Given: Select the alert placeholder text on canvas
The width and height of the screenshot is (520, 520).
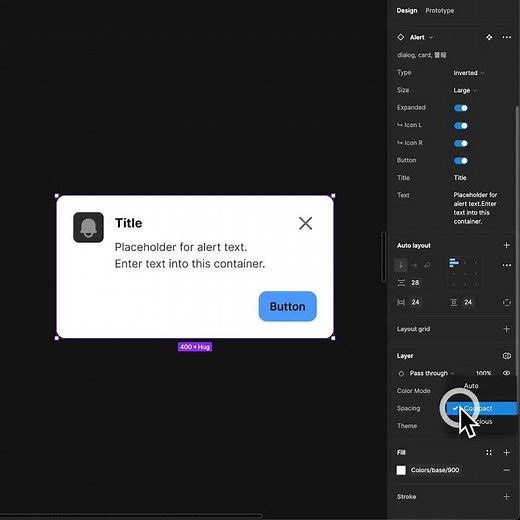Looking at the screenshot, I should 190,255.
